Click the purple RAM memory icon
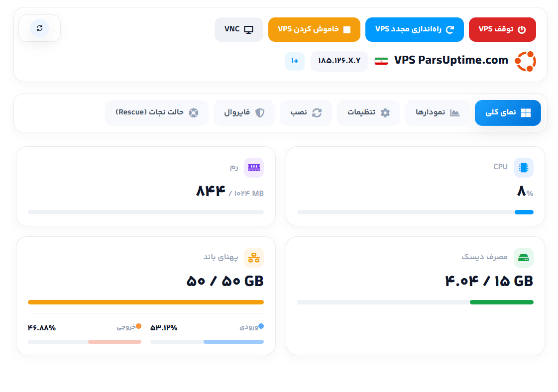 (254, 168)
